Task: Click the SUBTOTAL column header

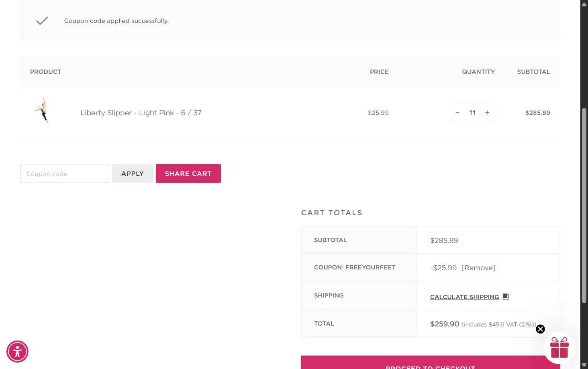Action: [533, 72]
